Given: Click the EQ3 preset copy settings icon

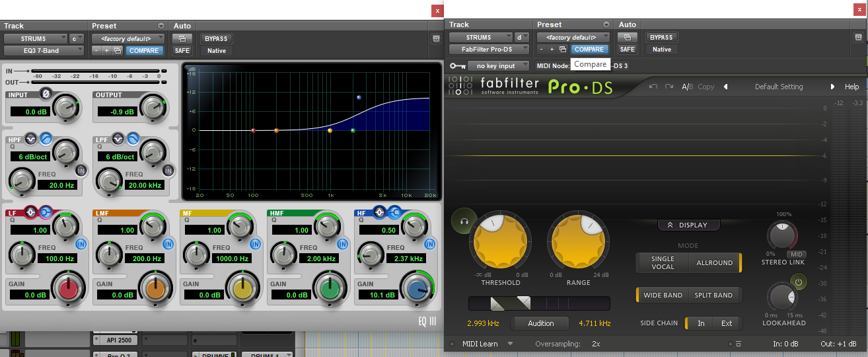Looking at the screenshot, I should point(118,50).
